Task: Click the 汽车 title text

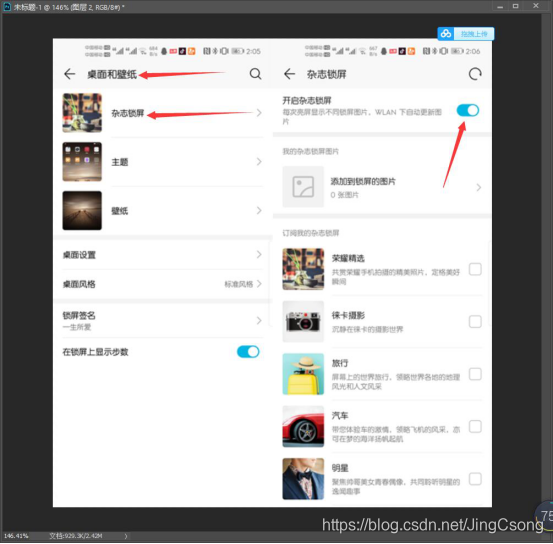Action: pyautogui.click(x=340, y=416)
